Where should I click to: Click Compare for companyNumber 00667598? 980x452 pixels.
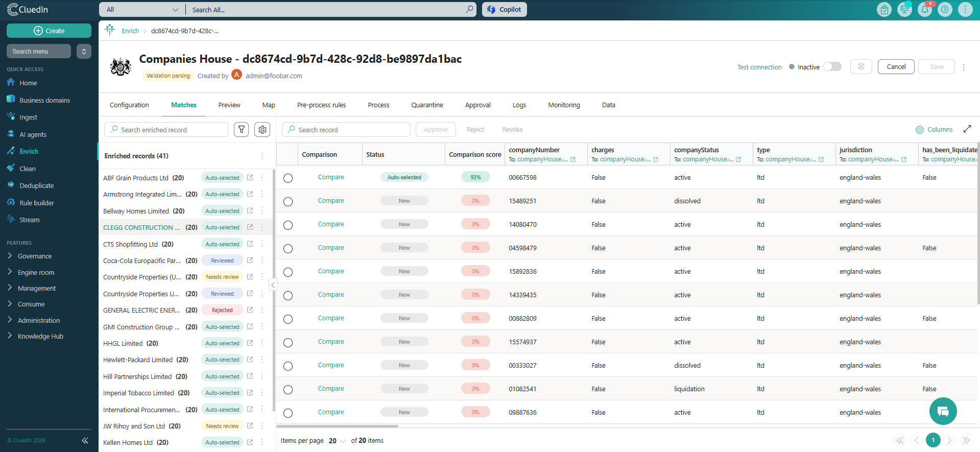(331, 177)
